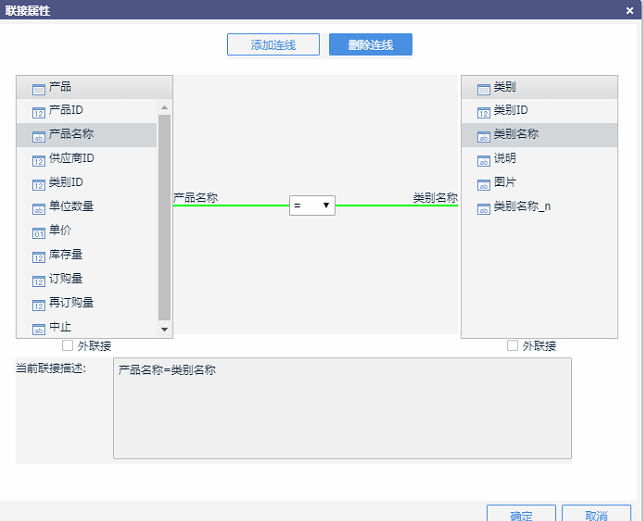
Task: Select the 产品ID field
Action: [87, 111]
